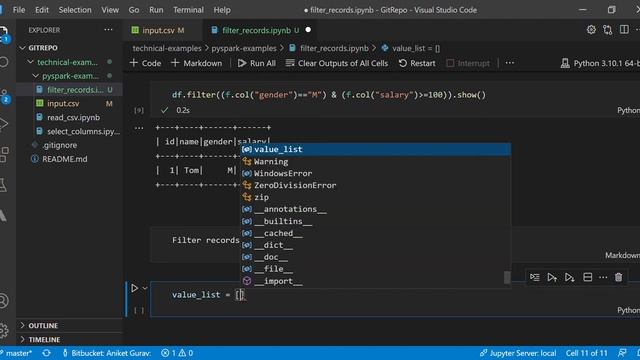Open cell output more actions ellipsis
Screen dimensions: 640x360
[139, 128]
